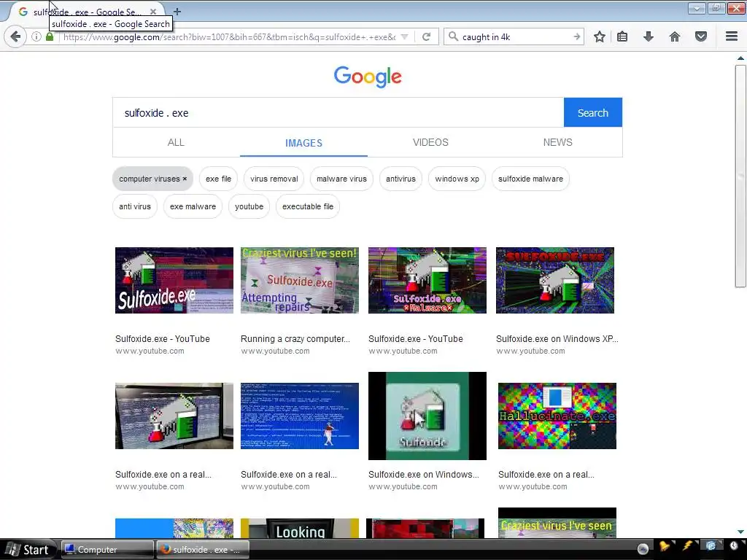Viewport: 747px width, 560px height.
Task: Open the Hallucinate.exe thumbnail
Action: 557,416
